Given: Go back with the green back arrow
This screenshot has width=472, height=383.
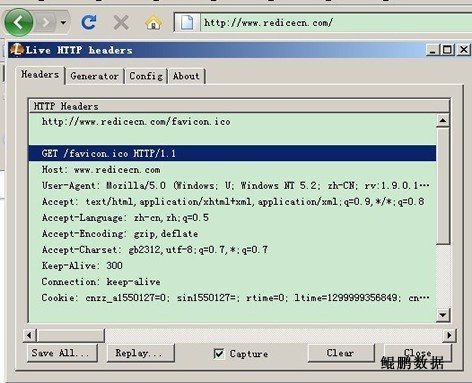Looking at the screenshot, I should coord(19,22).
